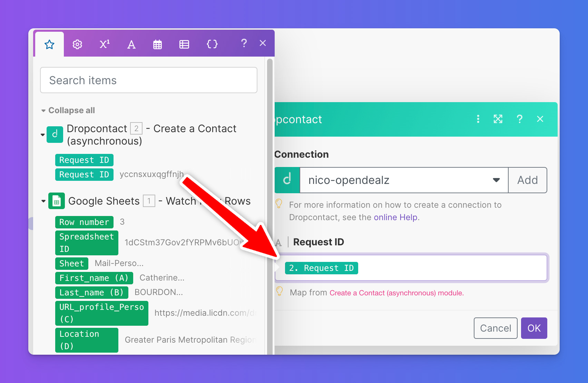Collapse the Google Sheets module section
Image resolution: width=588 pixels, height=383 pixels.
pyautogui.click(x=43, y=201)
